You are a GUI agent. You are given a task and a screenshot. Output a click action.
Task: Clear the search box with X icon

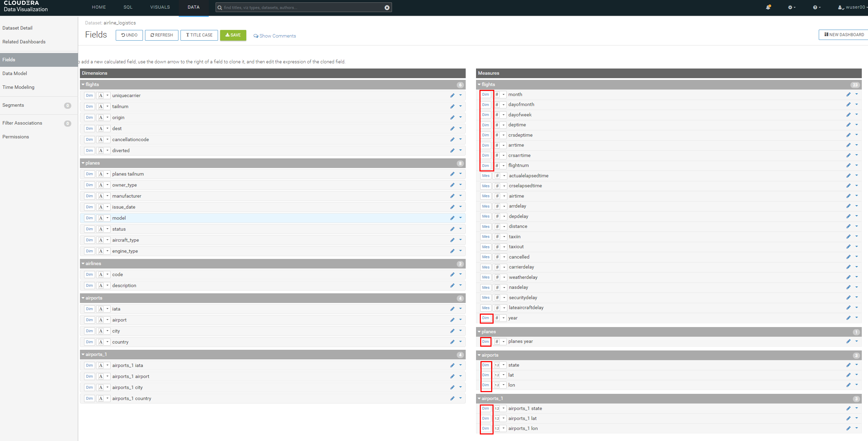click(x=387, y=8)
